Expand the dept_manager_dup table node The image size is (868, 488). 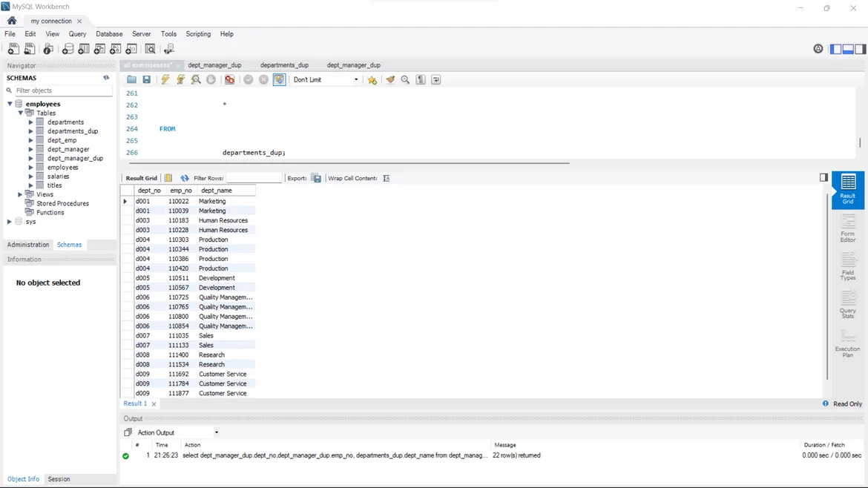(31, 158)
